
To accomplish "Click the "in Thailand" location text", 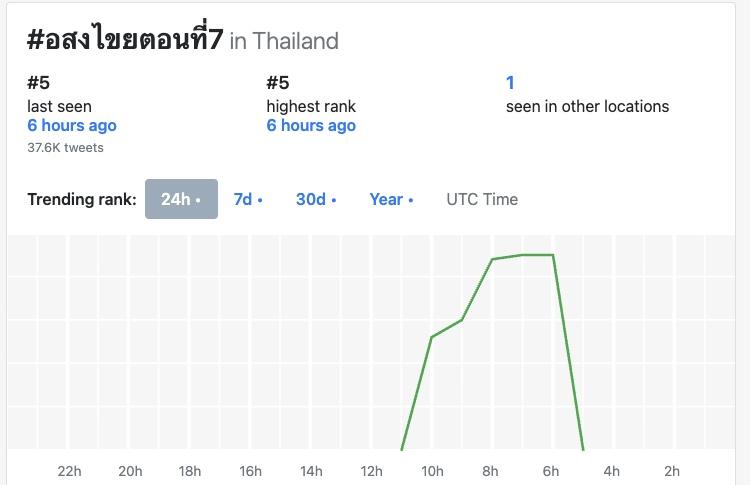I will [284, 41].
